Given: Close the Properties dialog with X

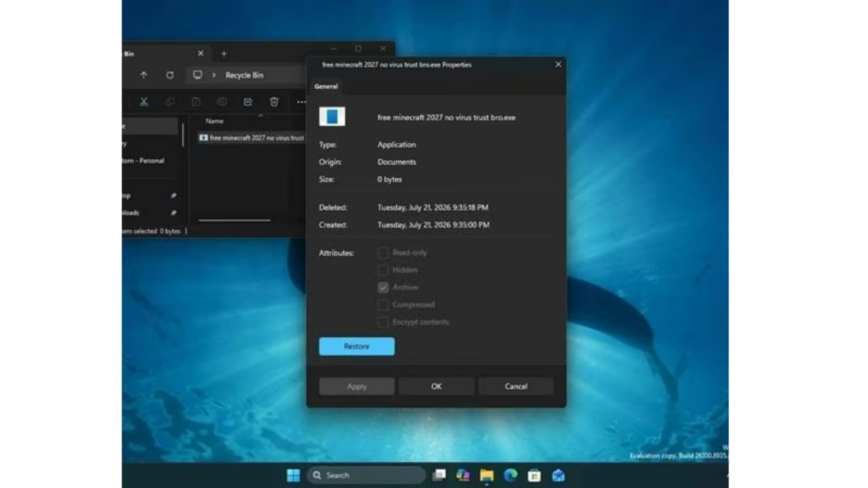Looking at the screenshot, I should [558, 64].
